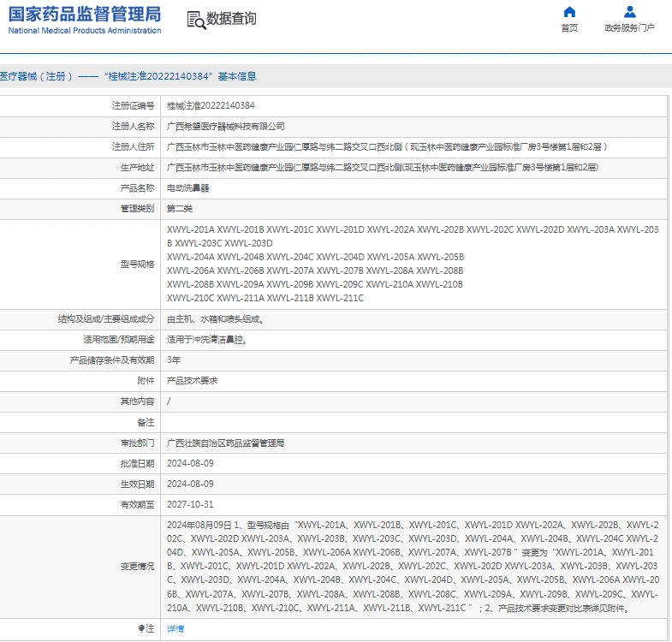This screenshot has height=642, width=672.
Task: Click the 适用范围/预期用途 row label
Action: tap(119, 340)
